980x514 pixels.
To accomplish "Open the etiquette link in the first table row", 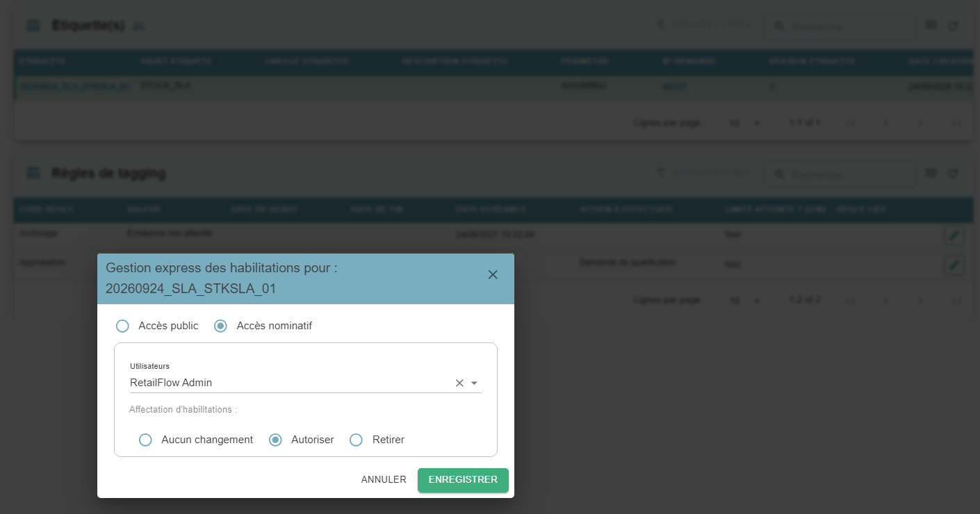I will [x=74, y=86].
